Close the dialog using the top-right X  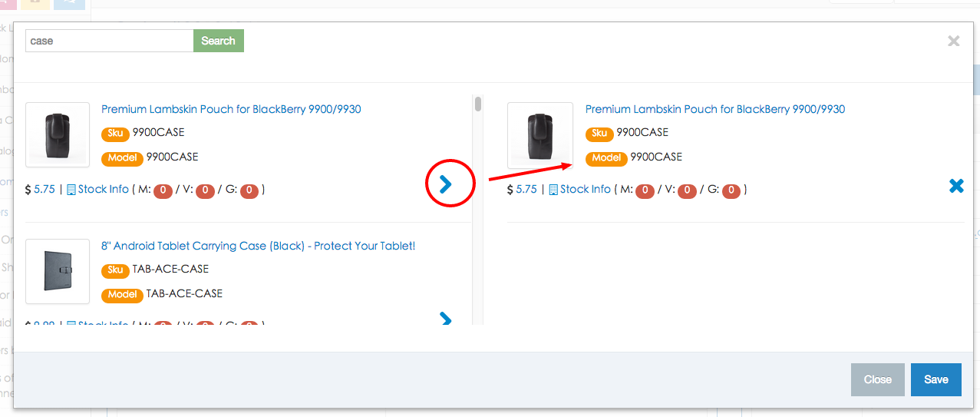pyautogui.click(x=953, y=41)
